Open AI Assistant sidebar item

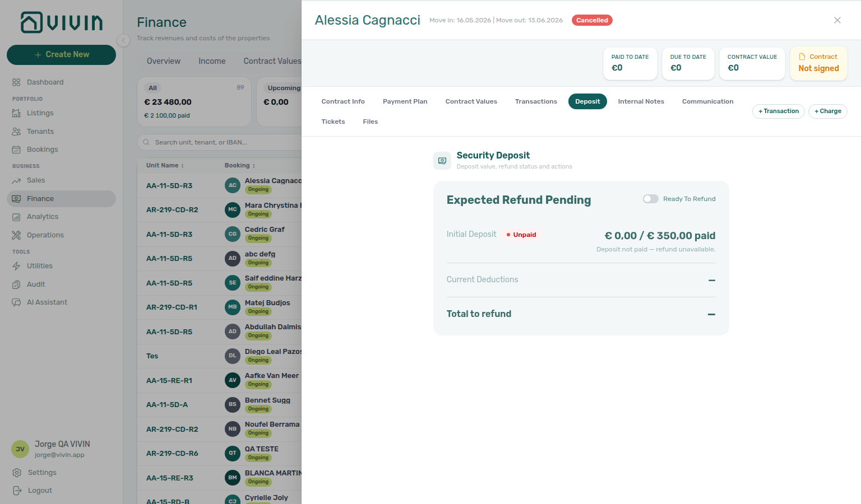pyautogui.click(x=61, y=302)
